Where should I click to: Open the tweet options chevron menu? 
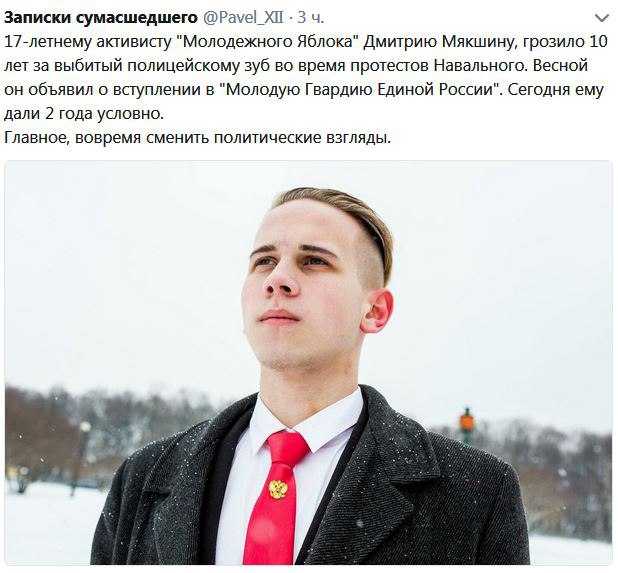tap(601, 18)
